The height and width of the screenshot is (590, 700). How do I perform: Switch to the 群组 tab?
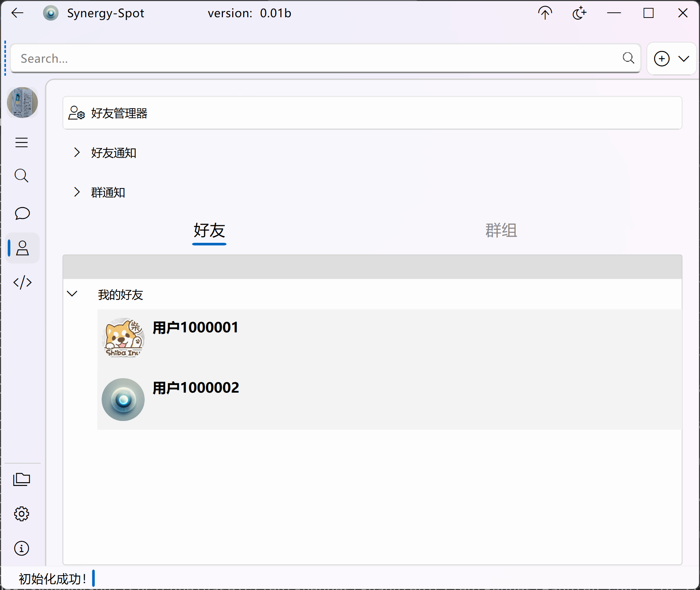(x=501, y=230)
